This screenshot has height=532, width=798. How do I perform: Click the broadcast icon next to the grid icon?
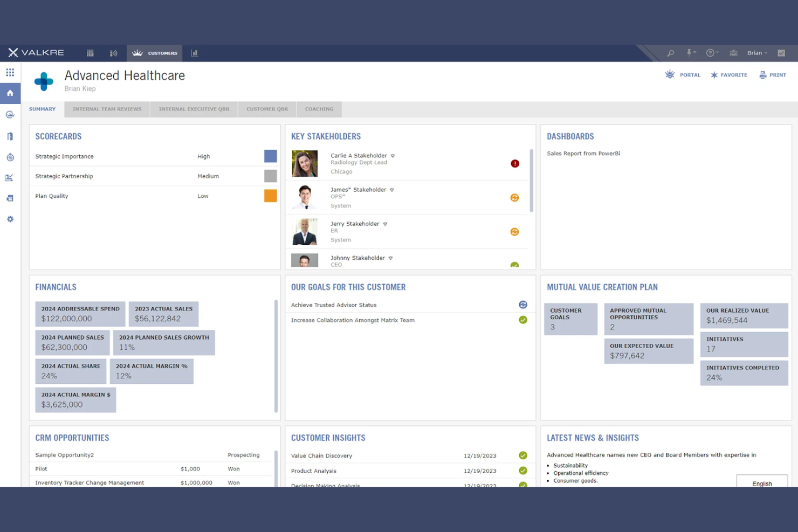pyautogui.click(x=114, y=53)
